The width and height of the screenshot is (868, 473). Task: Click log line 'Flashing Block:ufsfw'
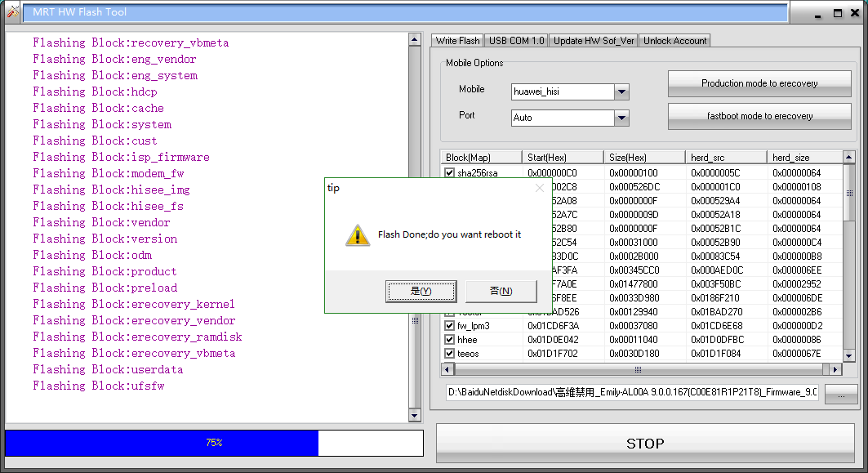point(99,386)
